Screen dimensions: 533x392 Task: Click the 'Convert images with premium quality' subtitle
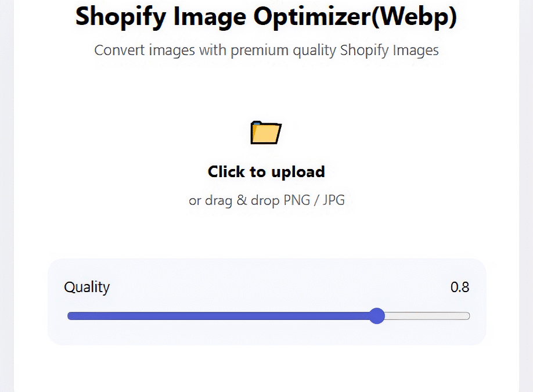pyautogui.click(x=266, y=51)
